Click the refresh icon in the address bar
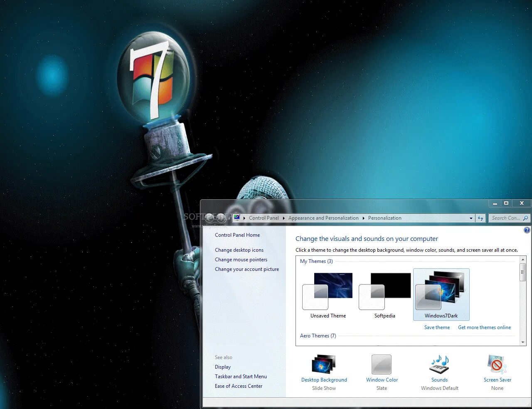 pos(480,218)
